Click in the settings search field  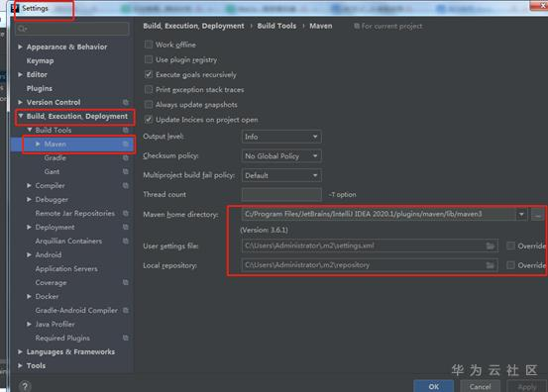72,29
